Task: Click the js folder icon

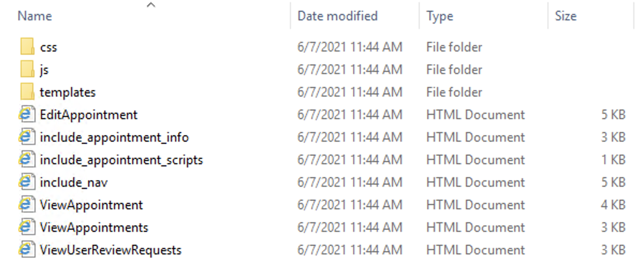Action: [27, 70]
